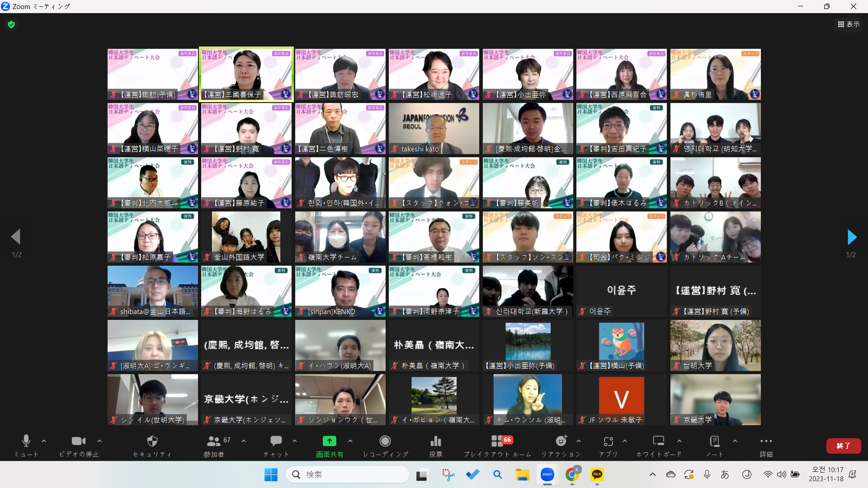The width and height of the screenshot is (868, 488).
Task: Start Recording with the record icon
Action: [x=385, y=441]
